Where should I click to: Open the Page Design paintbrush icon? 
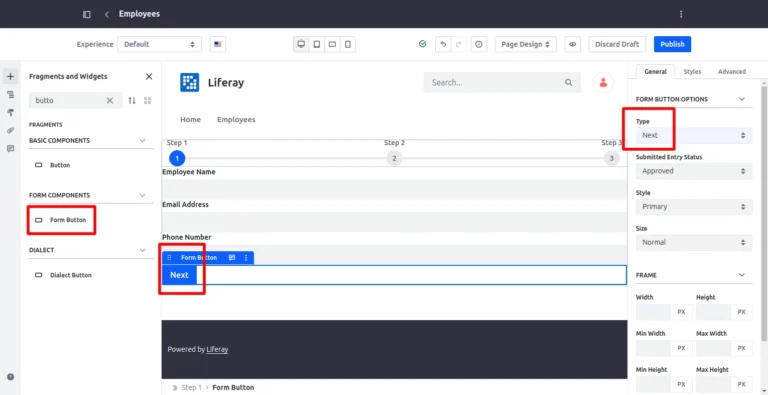pyautogui.click(x=10, y=113)
